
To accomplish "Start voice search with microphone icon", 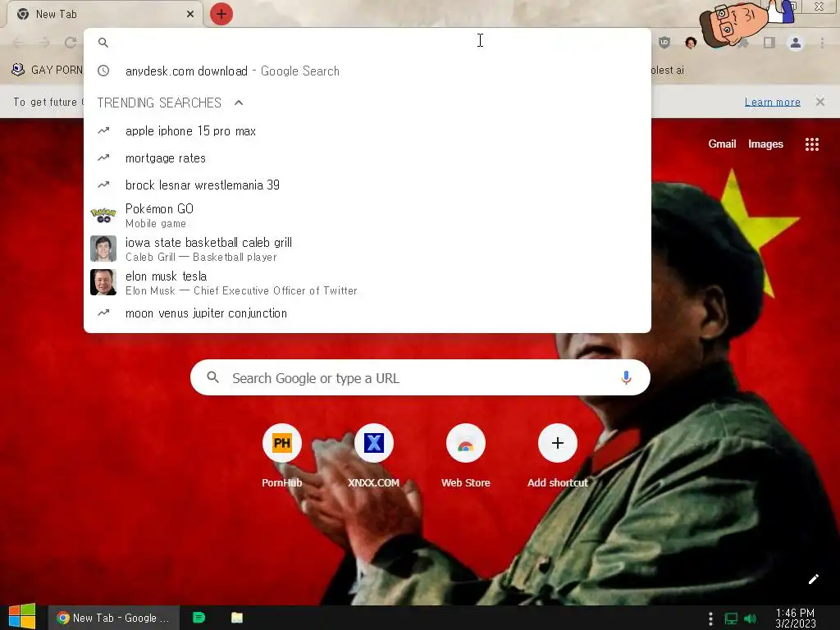I will (x=626, y=377).
